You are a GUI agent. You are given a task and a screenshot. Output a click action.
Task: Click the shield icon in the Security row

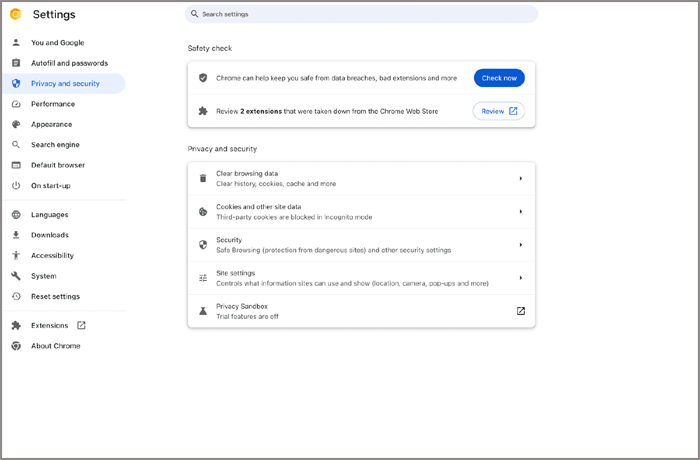tap(203, 245)
